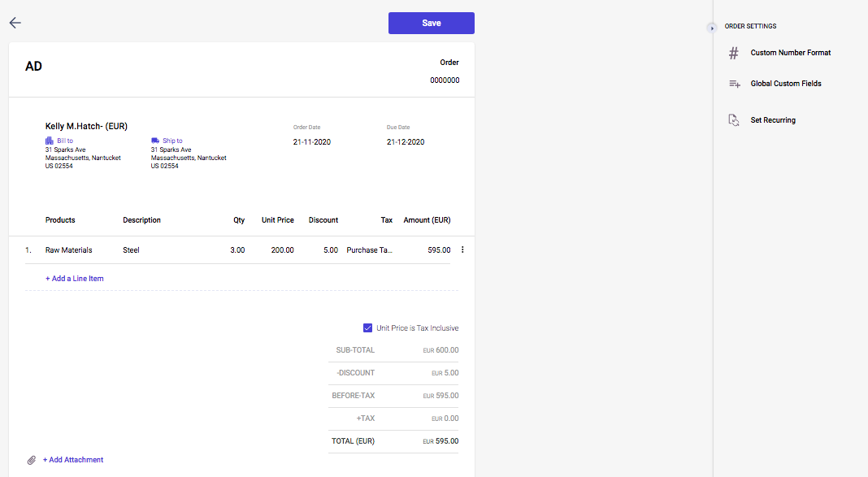Select the Custom Number Format hash icon
This screenshot has height=477, width=868.
click(733, 53)
